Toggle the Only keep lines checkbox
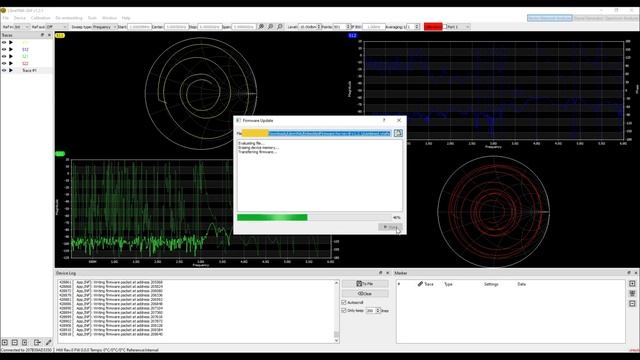This screenshot has height=360, width=640. [344, 311]
